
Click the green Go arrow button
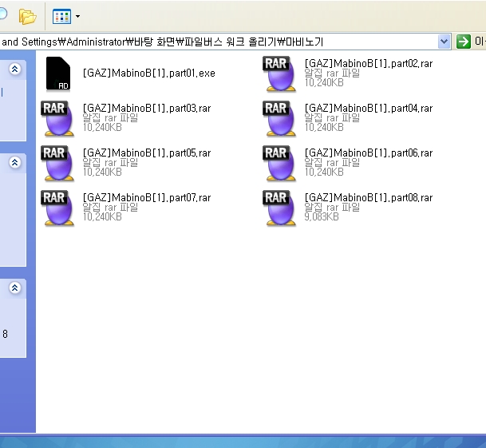(x=464, y=42)
